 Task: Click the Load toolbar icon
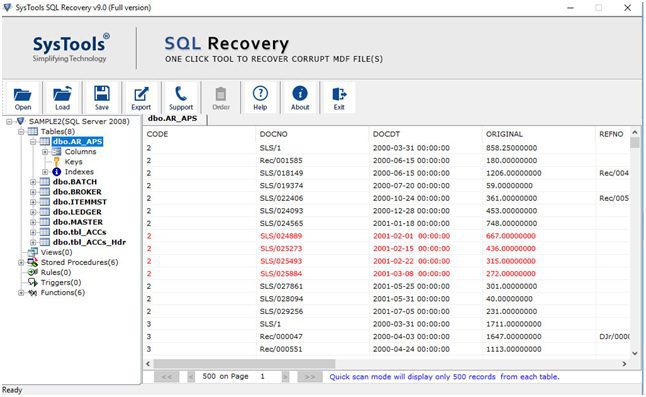pyautogui.click(x=62, y=94)
